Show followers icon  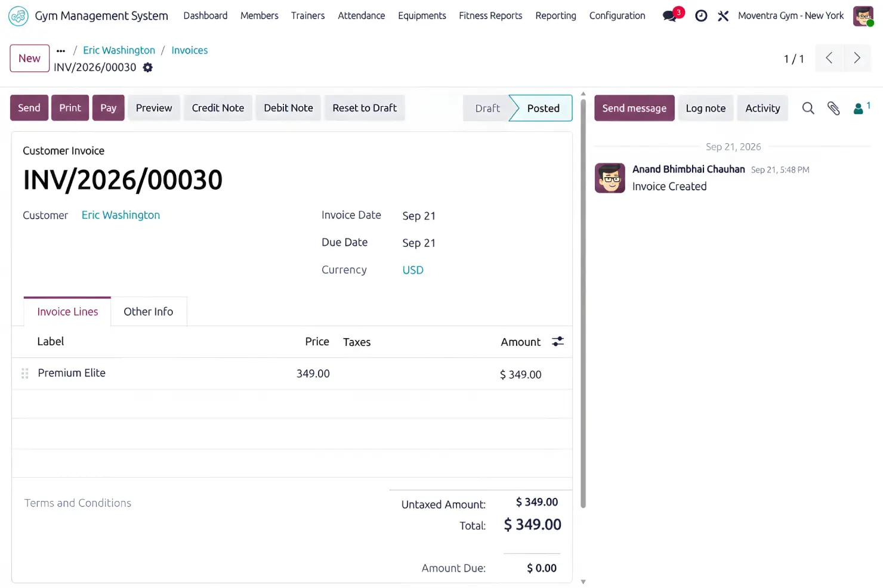862,108
